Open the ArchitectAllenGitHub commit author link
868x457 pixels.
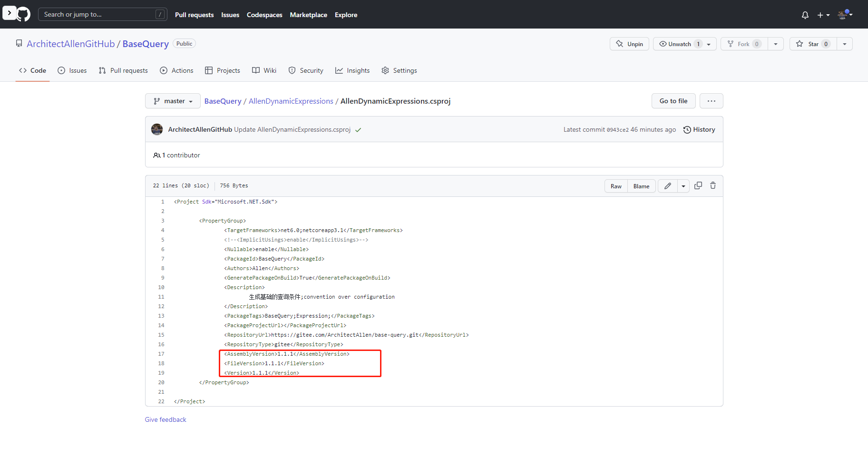tap(200, 129)
